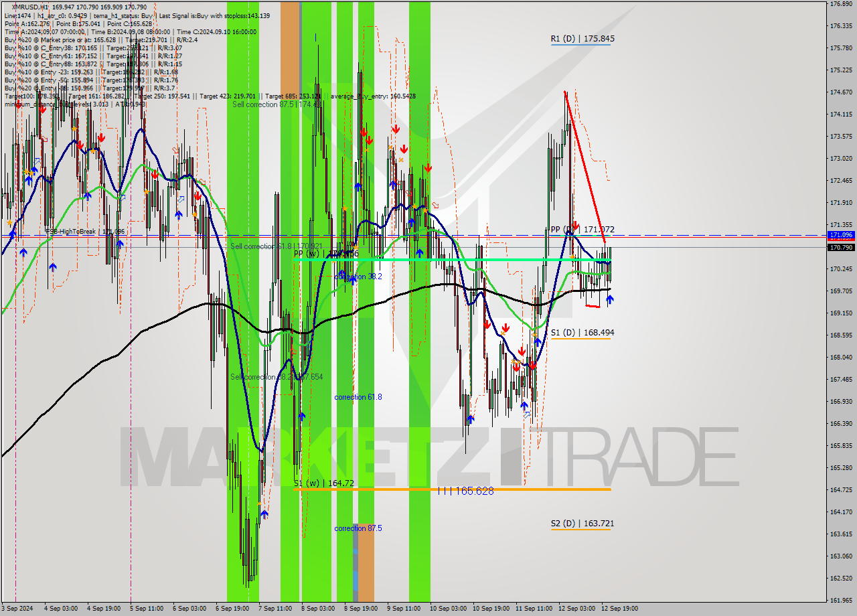Click 173.575 on the price axis
This screenshot has width=857, height=616.
841,137
